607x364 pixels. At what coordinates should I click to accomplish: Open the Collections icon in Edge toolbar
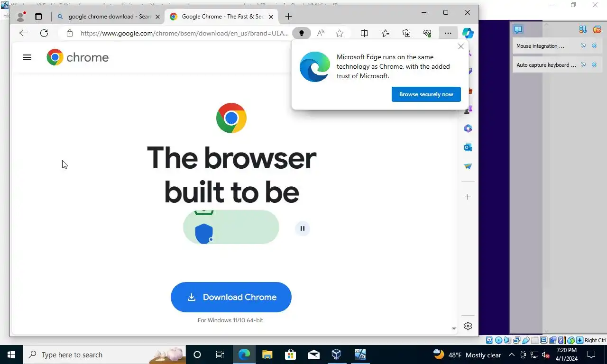[x=406, y=33]
